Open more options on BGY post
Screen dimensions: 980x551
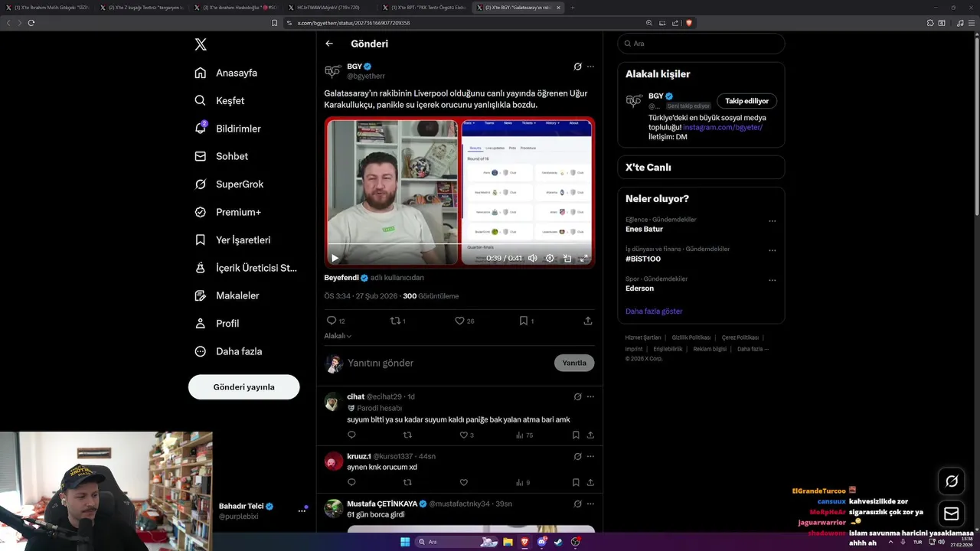(590, 67)
